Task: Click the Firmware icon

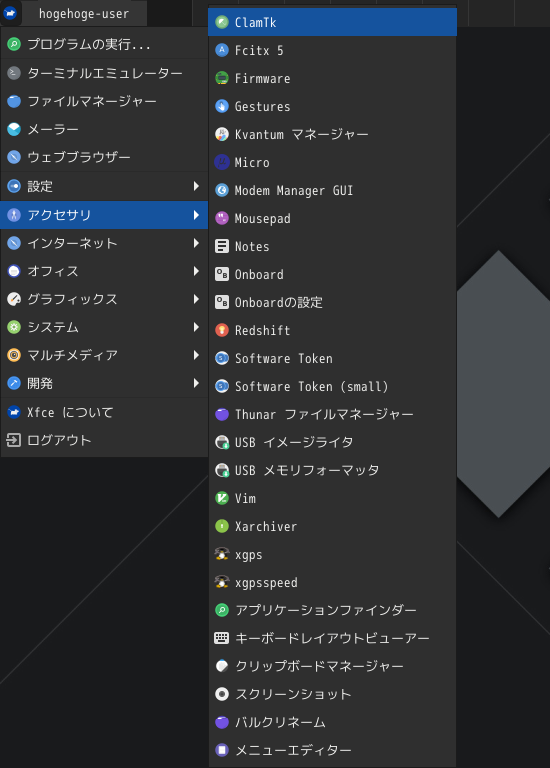Action: click(x=222, y=78)
